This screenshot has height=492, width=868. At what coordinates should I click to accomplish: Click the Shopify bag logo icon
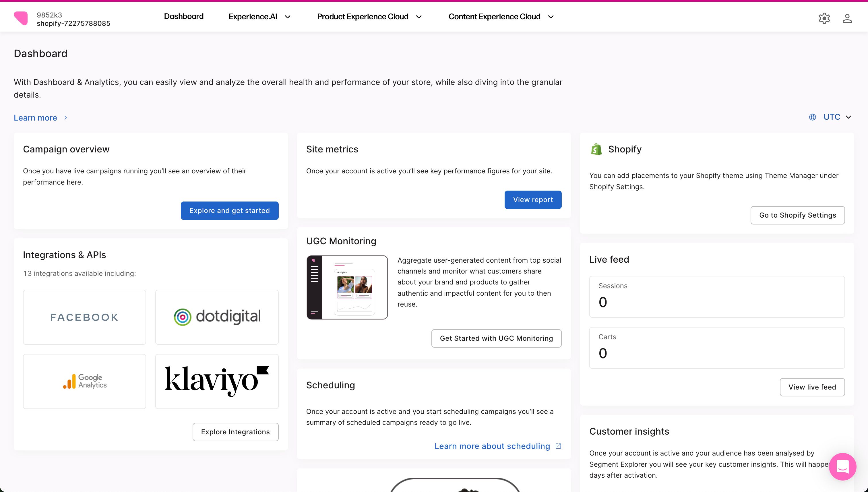tap(596, 149)
